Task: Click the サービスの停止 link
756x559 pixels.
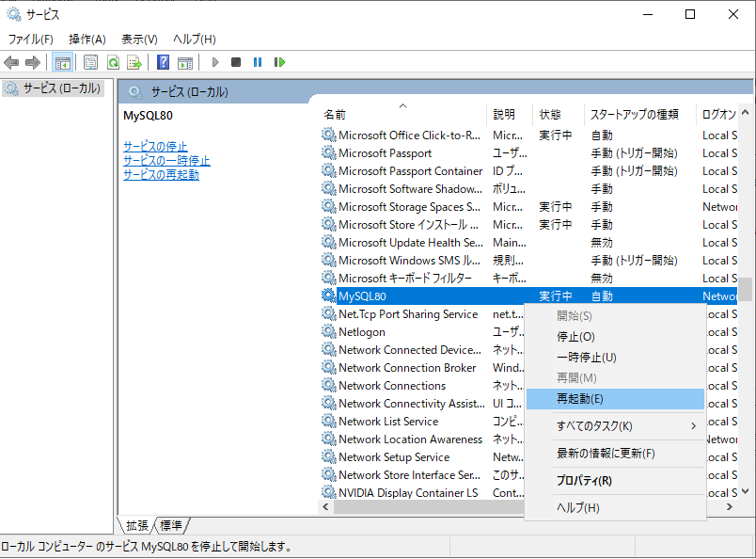Action: [x=155, y=146]
